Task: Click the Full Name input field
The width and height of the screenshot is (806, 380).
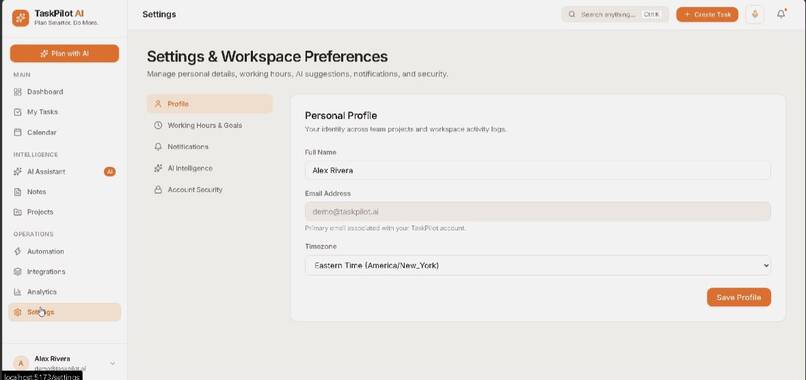Action: click(538, 170)
